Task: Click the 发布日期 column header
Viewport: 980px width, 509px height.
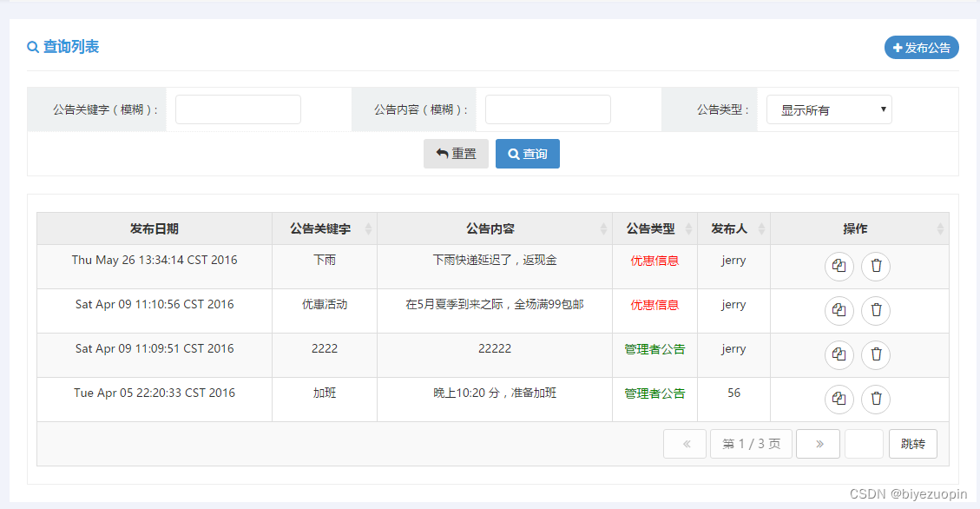Action: (x=155, y=228)
